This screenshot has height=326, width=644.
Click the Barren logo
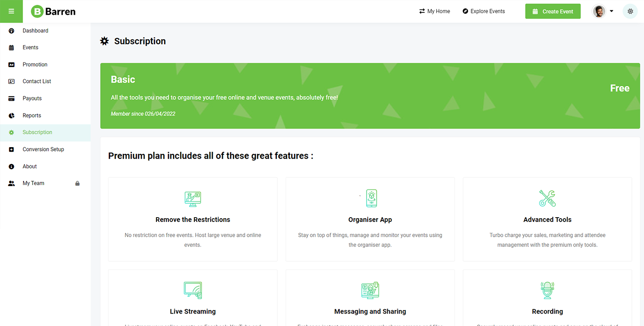53,12
